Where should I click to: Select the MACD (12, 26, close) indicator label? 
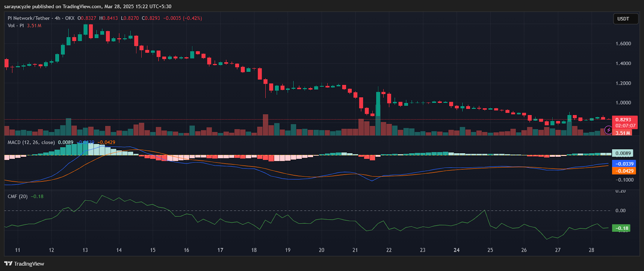[x=31, y=142]
